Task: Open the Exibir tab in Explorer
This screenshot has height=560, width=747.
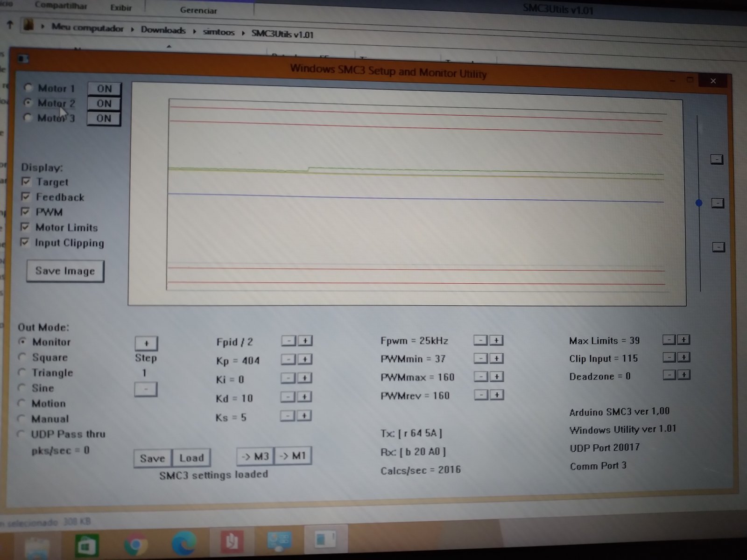Action: tap(121, 7)
